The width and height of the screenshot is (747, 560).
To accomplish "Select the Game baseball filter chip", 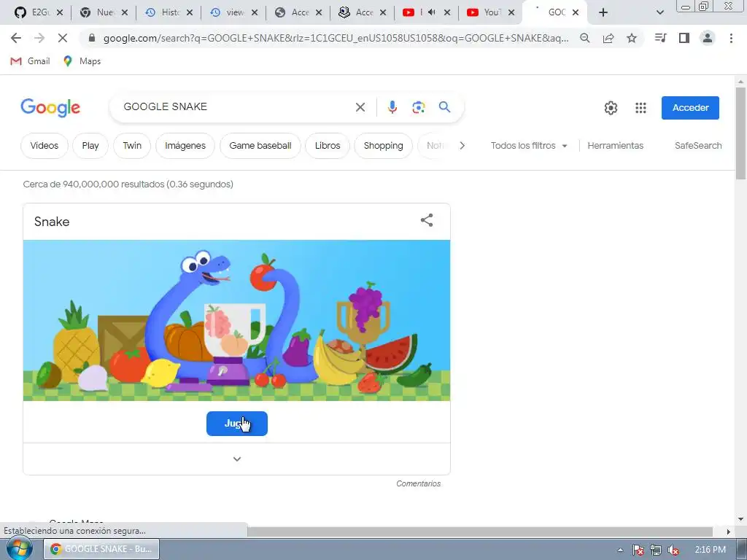I will tap(260, 146).
